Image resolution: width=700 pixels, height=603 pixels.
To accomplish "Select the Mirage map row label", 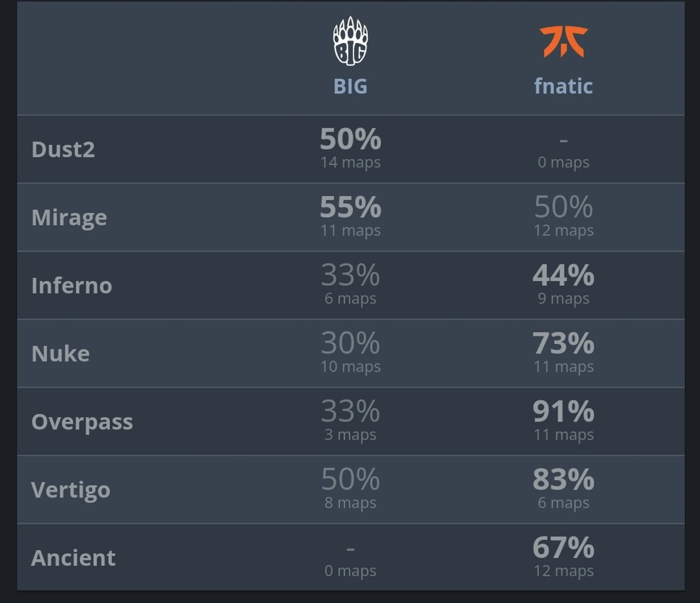I will click(69, 218).
